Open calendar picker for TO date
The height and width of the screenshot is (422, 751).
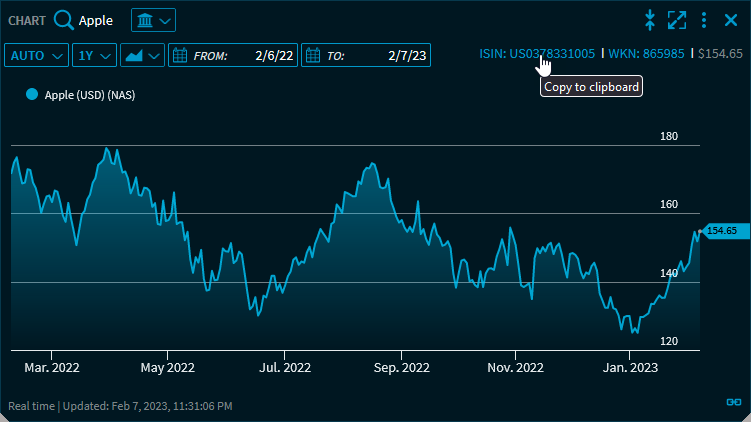point(313,56)
